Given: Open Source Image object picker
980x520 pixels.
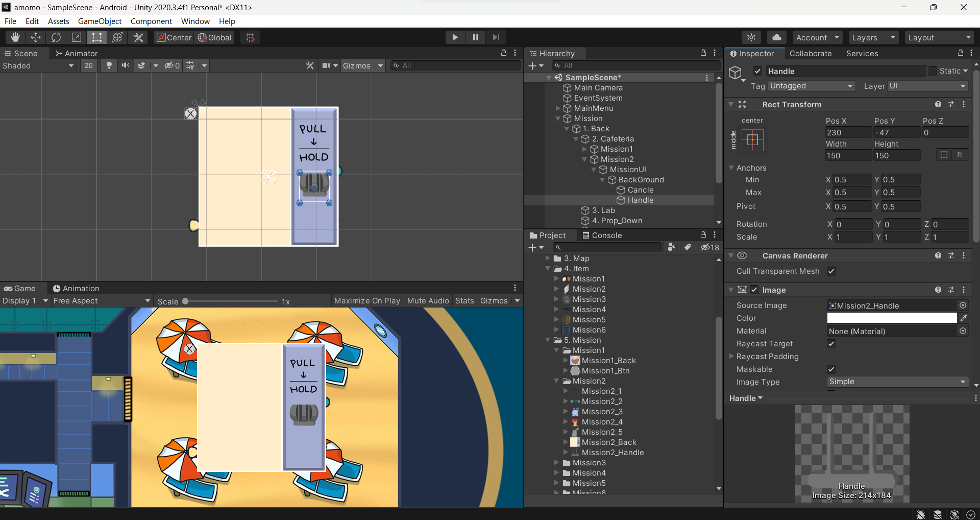Looking at the screenshot, I should click(963, 305).
